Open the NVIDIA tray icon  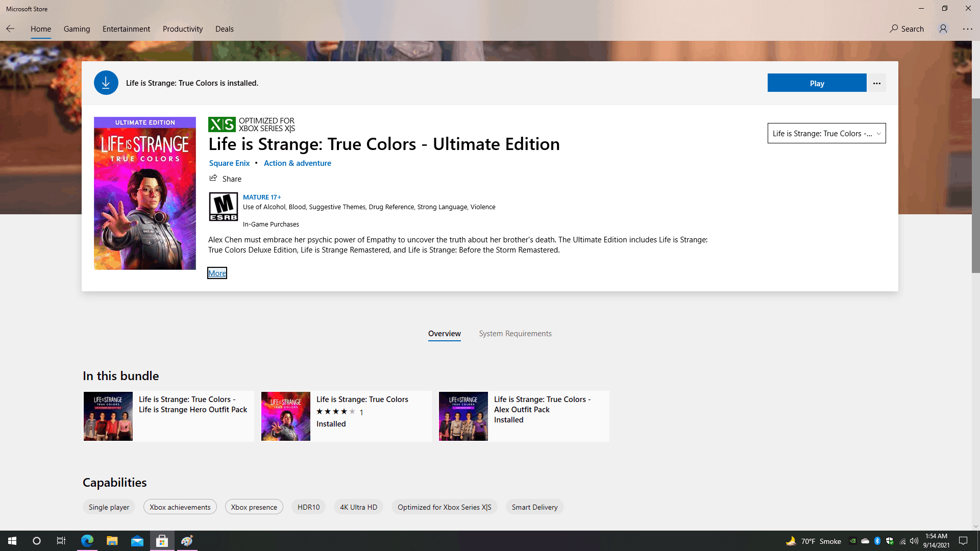click(852, 541)
